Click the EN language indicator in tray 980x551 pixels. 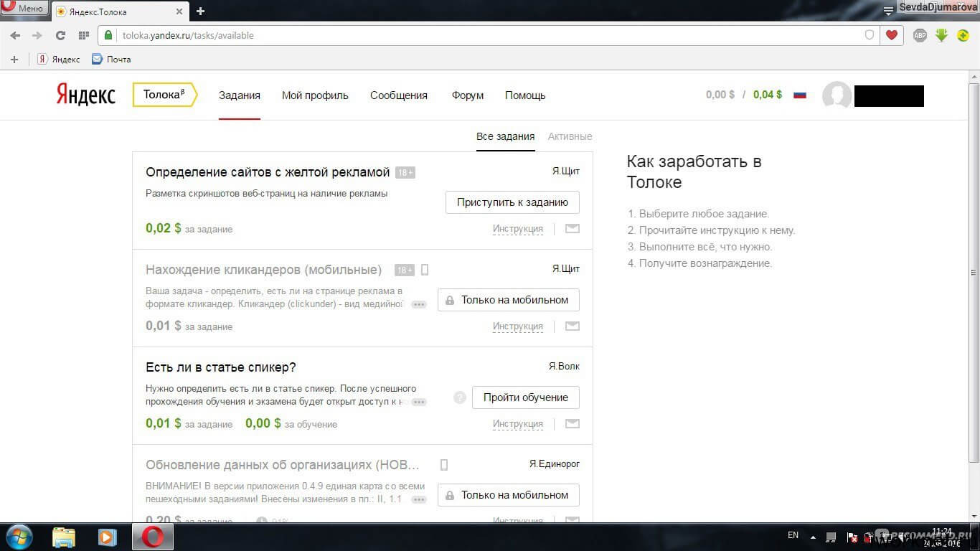(793, 535)
